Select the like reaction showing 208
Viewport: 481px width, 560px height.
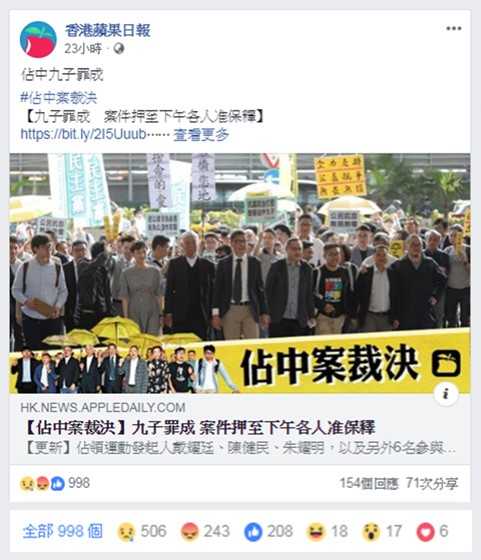[x=269, y=531]
